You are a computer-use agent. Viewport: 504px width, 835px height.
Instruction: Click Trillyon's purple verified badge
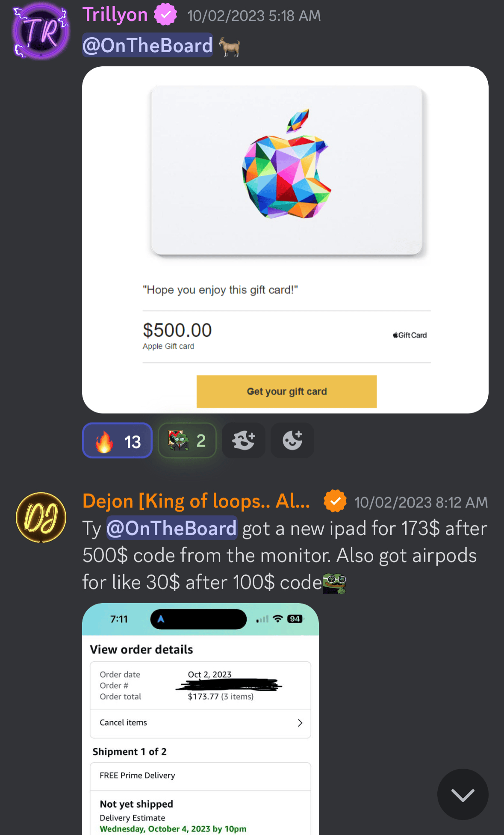(166, 15)
